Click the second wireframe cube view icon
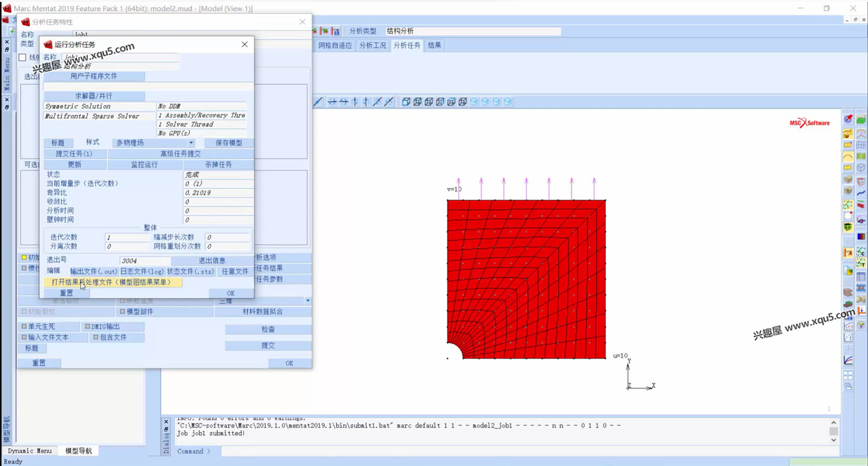868x466 pixels. (417, 102)
